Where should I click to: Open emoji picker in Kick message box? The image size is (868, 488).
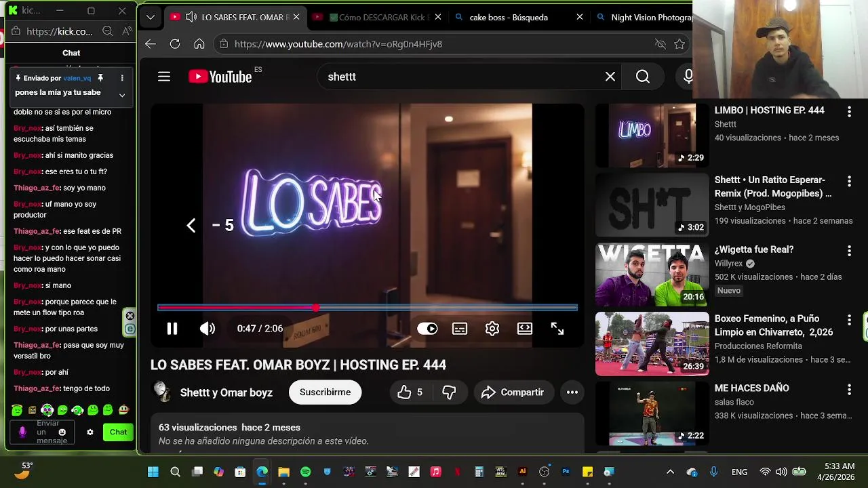tap(62, 432)
